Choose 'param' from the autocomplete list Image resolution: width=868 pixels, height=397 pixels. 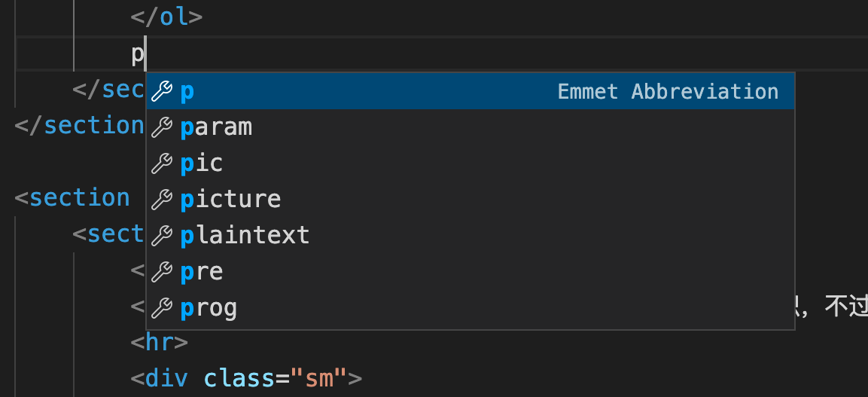pos(216,127)
